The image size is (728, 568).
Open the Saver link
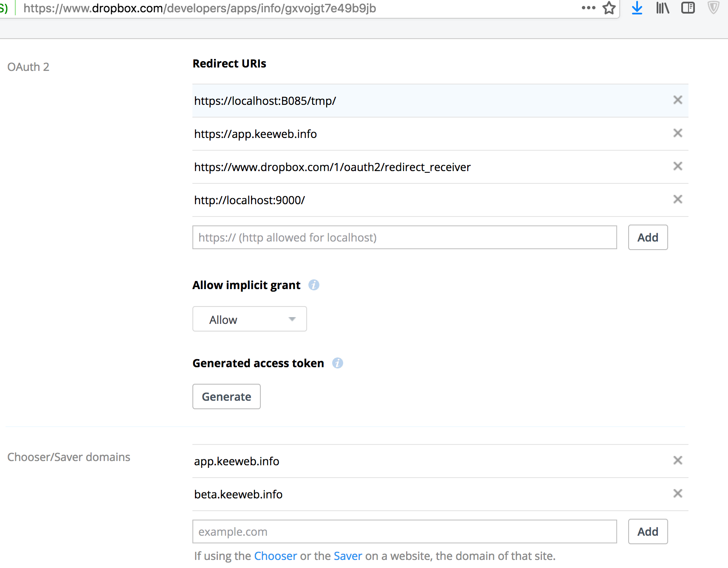[347, 556]
